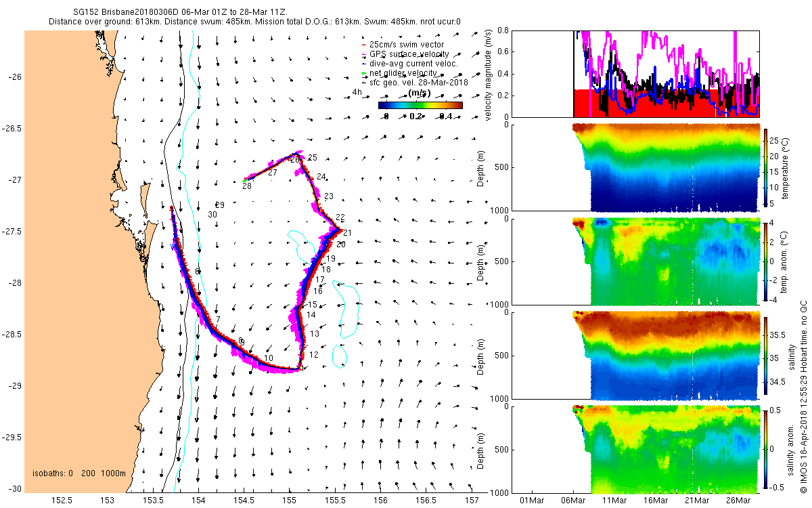Click day marker 30 near the coast

(212, 215)
